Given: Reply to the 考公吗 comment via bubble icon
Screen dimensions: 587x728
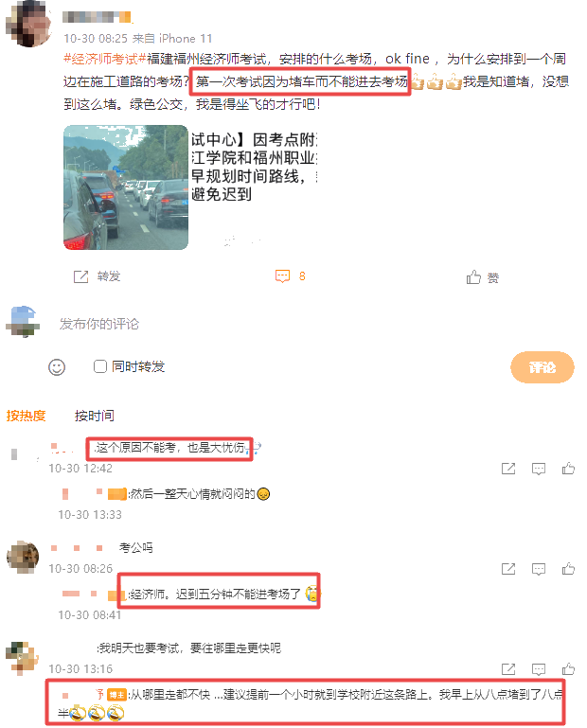Looking at the screenshot, I should (x=539, y=569).
